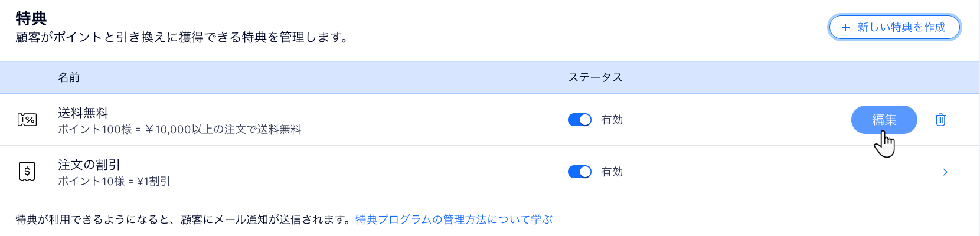Click the 名前 column header
Image resolution: width=980 pixels, height=236 pixels.
coord(69,77)
